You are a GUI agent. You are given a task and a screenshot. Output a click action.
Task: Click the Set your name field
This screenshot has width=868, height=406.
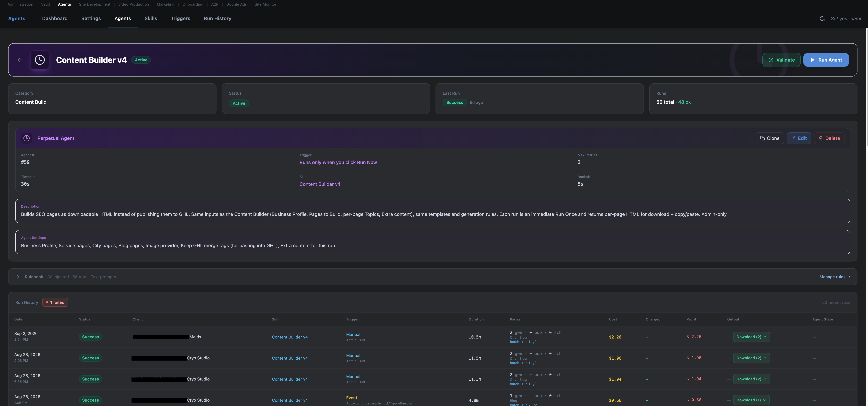pos(846,19)
